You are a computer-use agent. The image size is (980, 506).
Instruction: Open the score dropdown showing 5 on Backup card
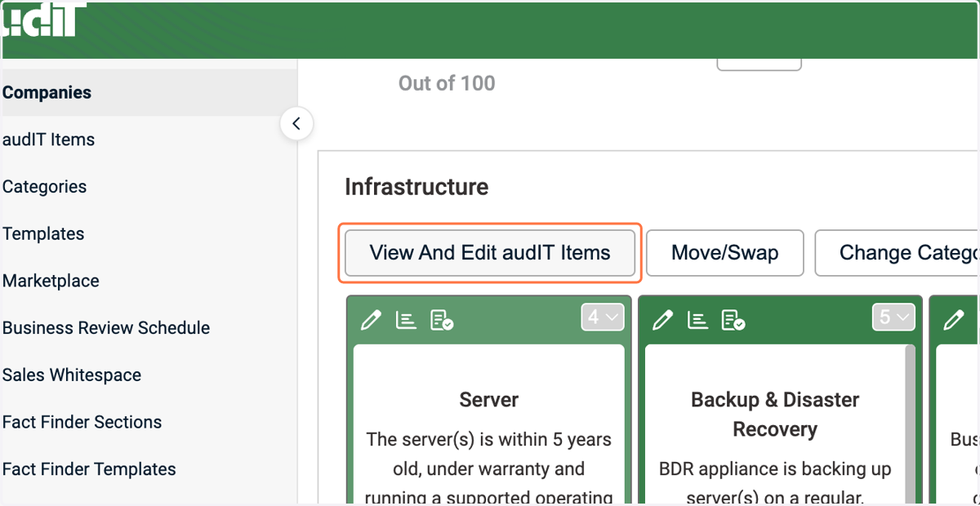pos(893,317)
